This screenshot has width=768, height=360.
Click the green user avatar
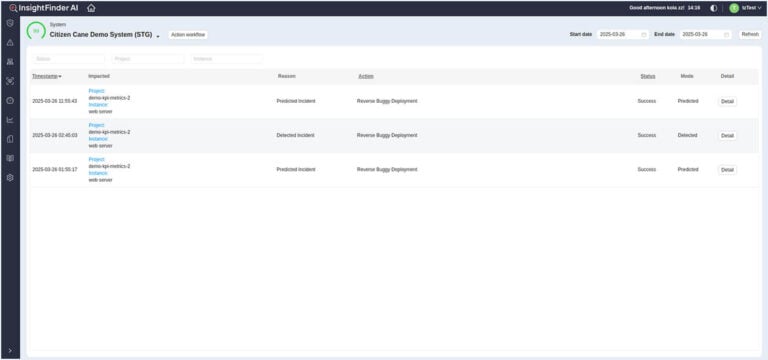pyautogui.click(x=734, y=8)
